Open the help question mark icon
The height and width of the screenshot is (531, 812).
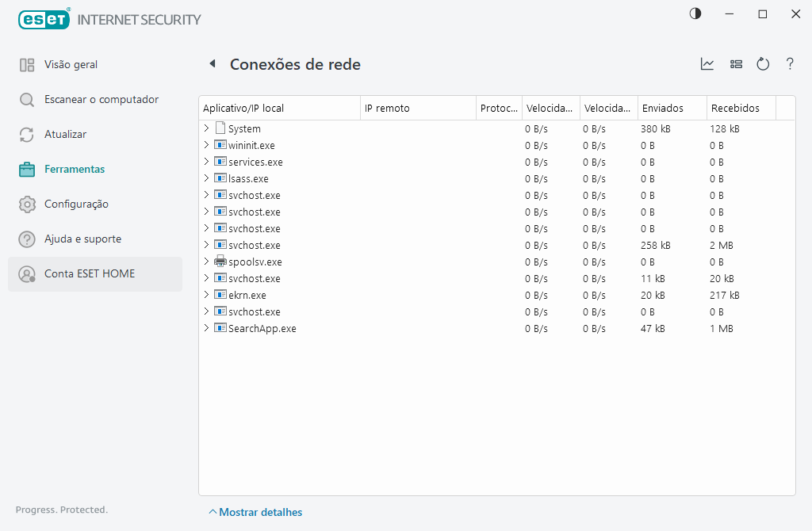click(790, 64)
